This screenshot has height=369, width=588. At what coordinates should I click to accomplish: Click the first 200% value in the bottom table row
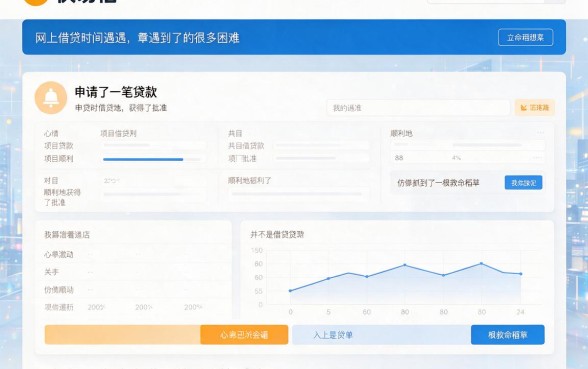click(x=96, y=307)
